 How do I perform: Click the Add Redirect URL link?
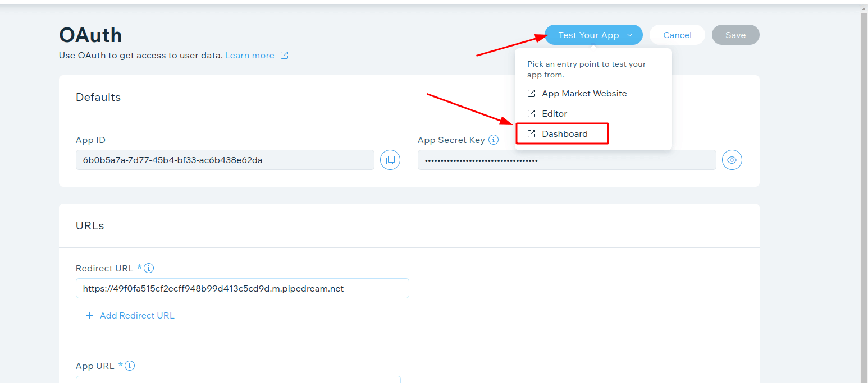click(137, 315)
